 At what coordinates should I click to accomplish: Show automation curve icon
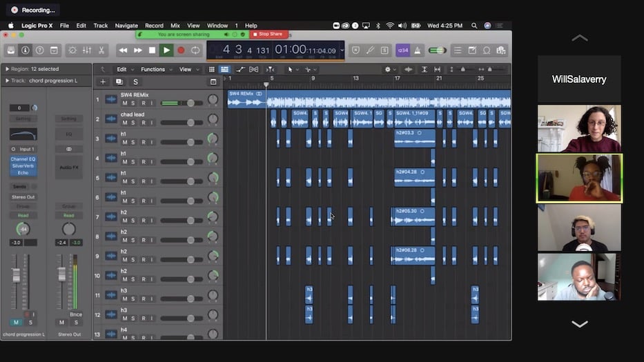[240, 70]
